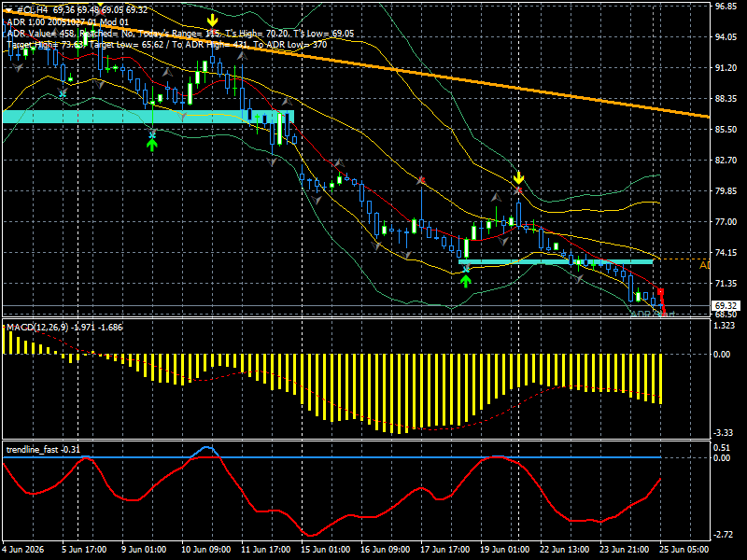Click price level 82.70 on the scale
The width and height of the screenshot is (747, 560).
(726, 160)
